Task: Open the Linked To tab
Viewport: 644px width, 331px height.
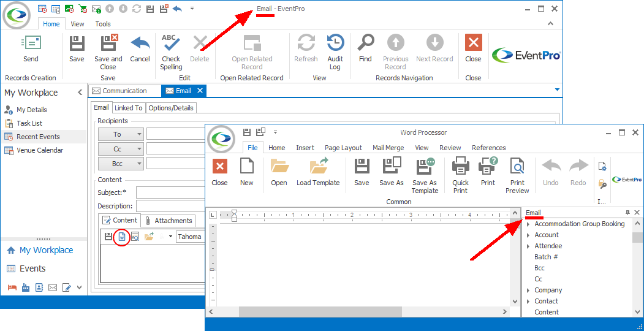Action: [129, 108]
